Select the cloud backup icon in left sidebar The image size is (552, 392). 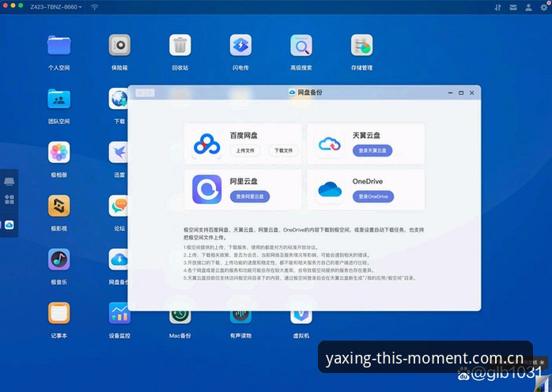pos(9,225)
